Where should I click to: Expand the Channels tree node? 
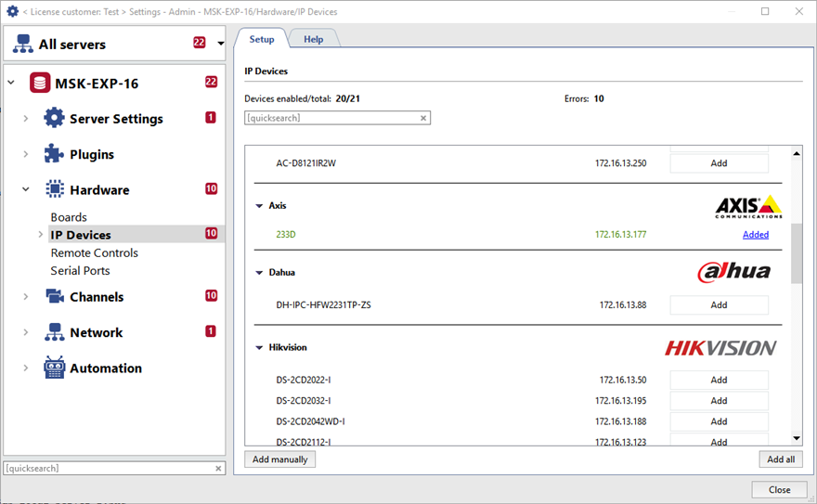[x=26, y=297]
